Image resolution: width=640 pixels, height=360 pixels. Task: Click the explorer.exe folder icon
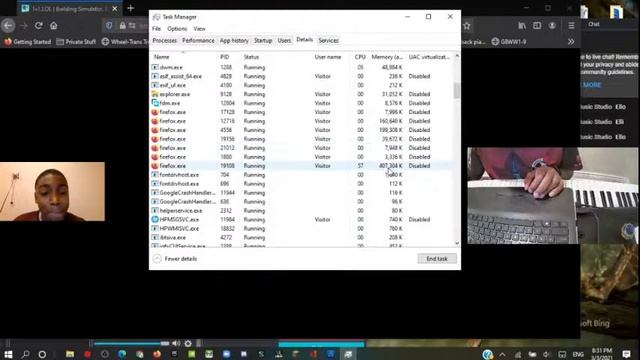(155, 94)
